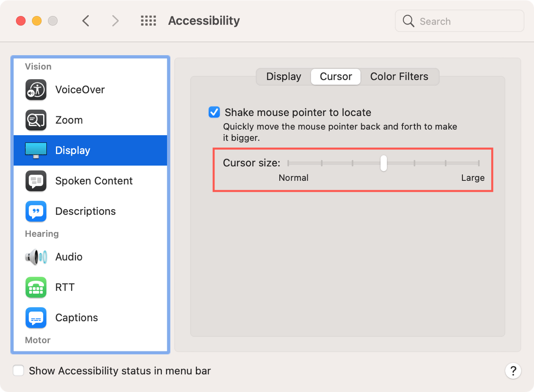Screen dimensions: 534x392
Task: Select the Cursor tab
Action: point(336,76)
